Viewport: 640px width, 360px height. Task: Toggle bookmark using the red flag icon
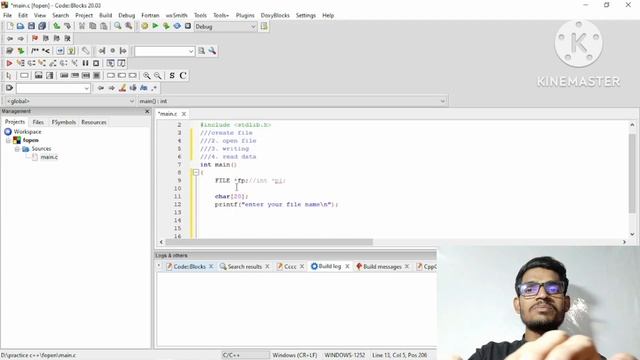coord(35,38)
